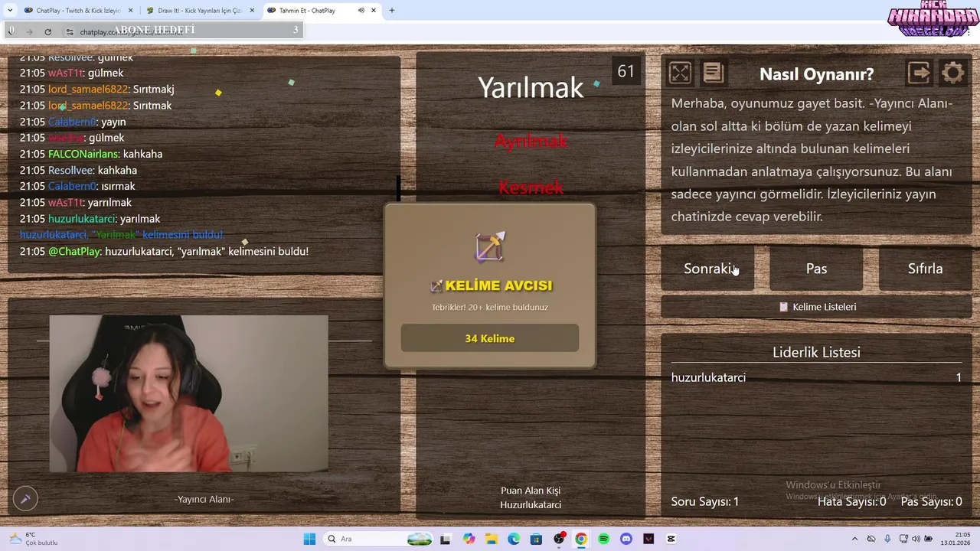Open OBS Studio from taskbar

coord(559,539)
